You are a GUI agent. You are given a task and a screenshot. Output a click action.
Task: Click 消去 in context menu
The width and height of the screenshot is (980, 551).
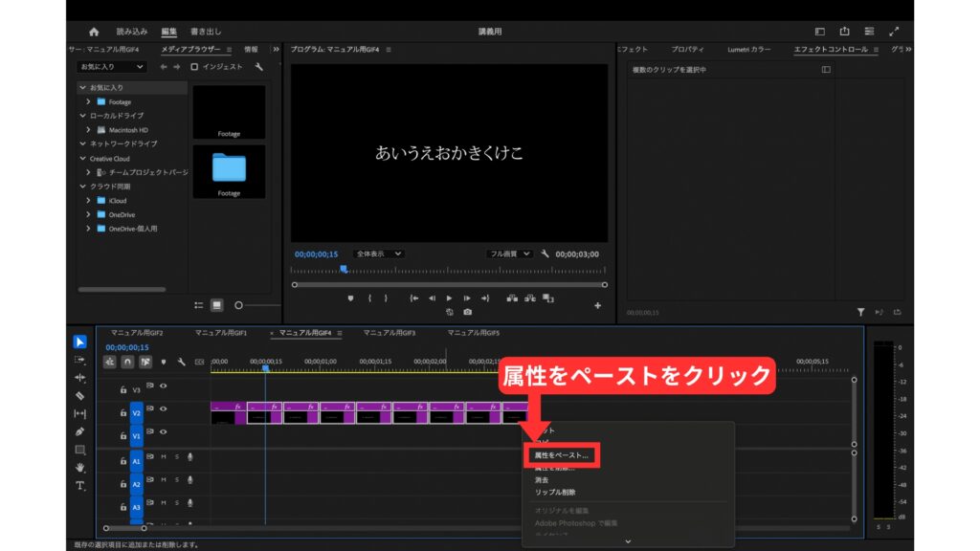(x=542, y=480)
